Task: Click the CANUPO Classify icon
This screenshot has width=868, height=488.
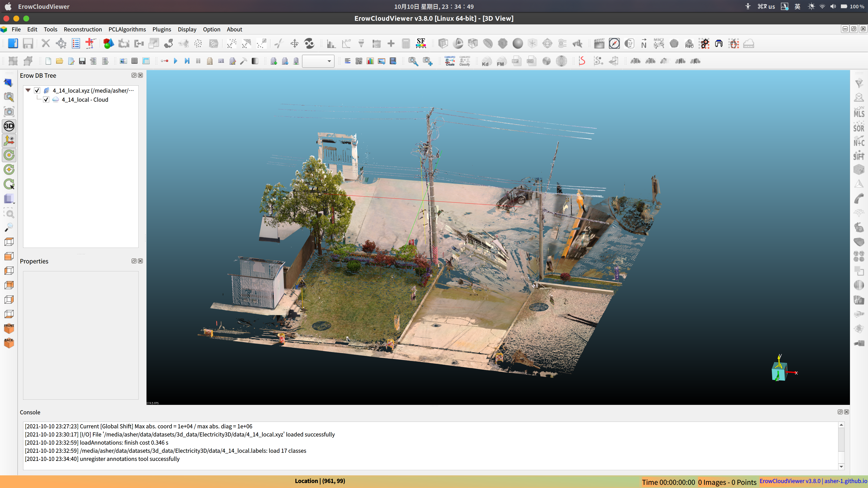Action: click(x=465, y=61)
